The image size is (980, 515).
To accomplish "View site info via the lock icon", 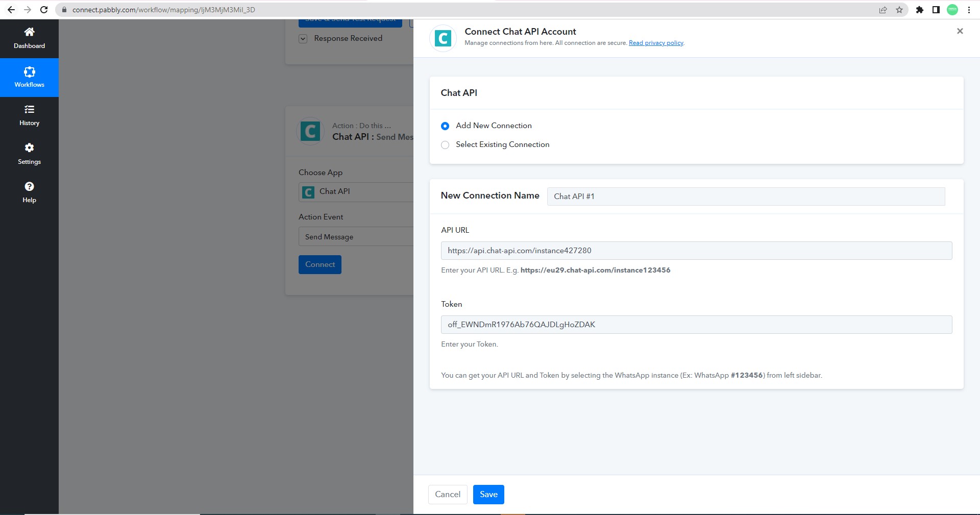I will (x=64, y=10).
